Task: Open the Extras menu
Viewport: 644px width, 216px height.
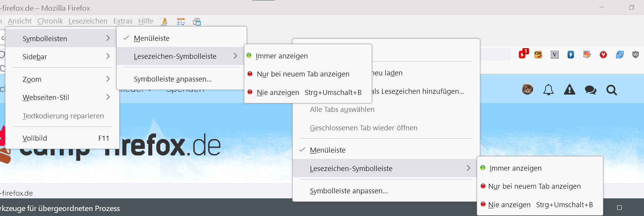Action: (123, 21)
